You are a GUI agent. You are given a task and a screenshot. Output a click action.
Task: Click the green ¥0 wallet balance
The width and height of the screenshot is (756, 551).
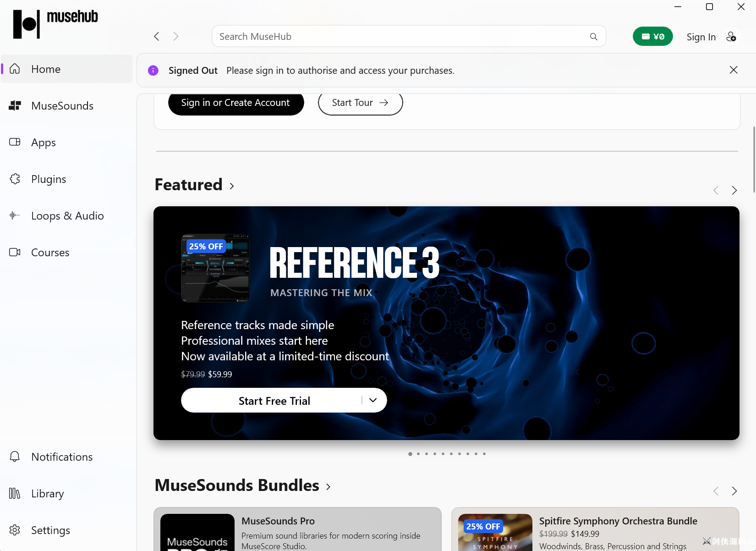click(x=653, y=37)
